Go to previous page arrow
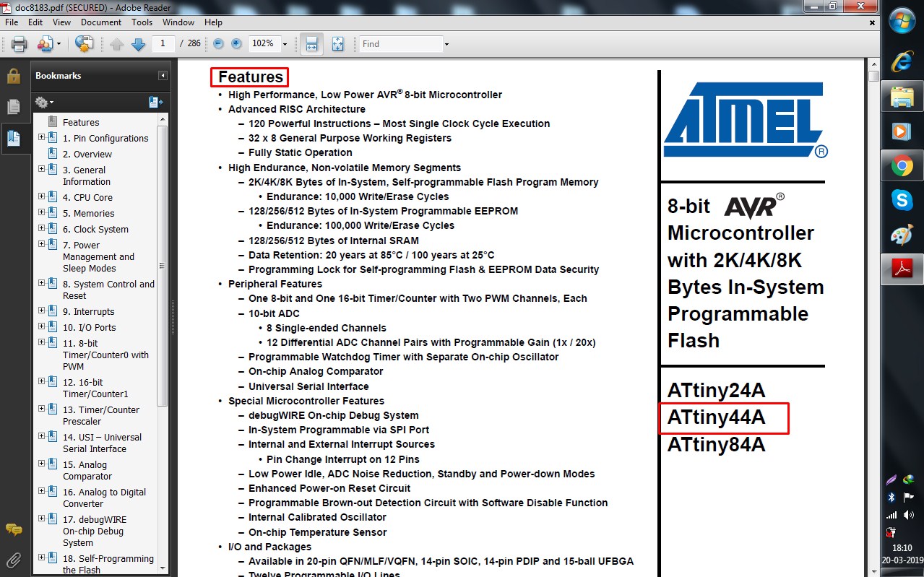Image resolution: width=924 pixels, height=577 pixels. 117,44
